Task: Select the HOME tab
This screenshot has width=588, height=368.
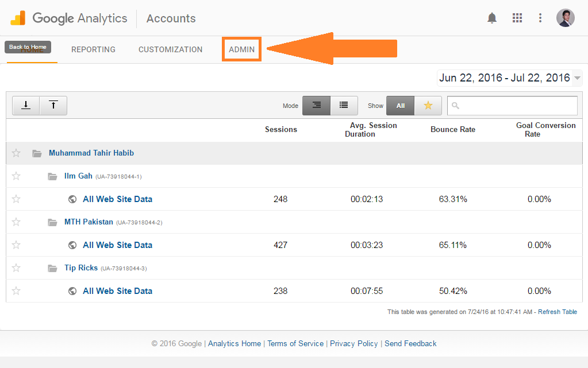Action: tap(32, 50)
